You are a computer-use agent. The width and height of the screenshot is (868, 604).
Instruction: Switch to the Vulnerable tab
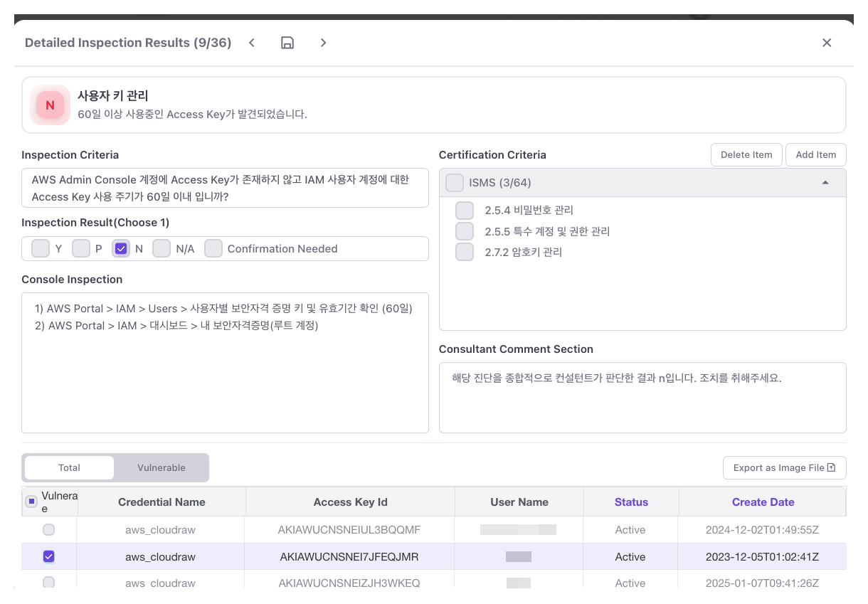click(x=162, y=467)
